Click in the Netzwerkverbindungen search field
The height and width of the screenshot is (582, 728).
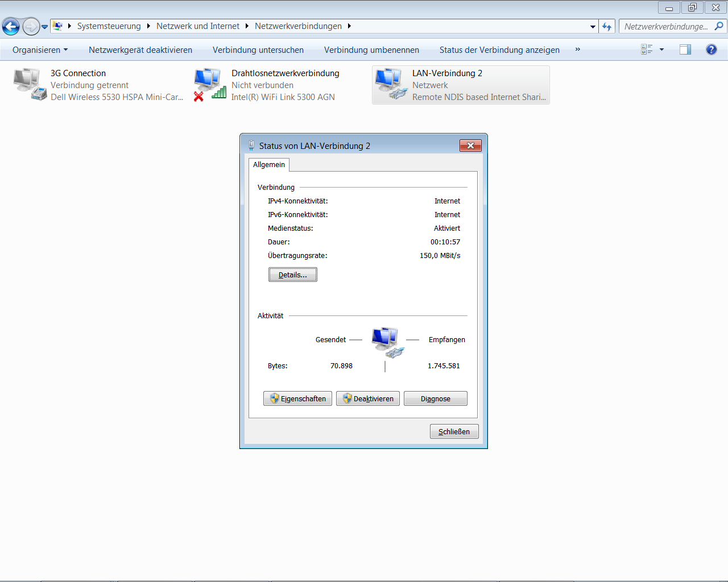click(665, 26)
